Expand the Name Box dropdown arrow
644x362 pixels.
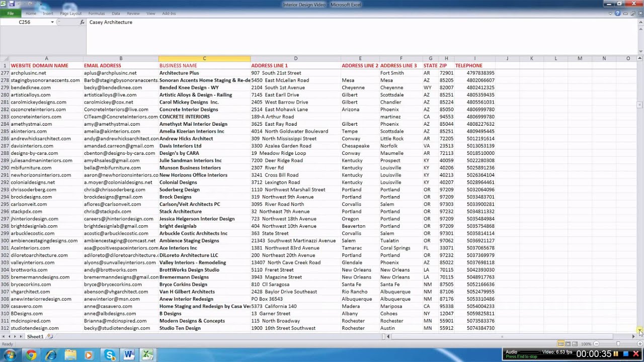(52, 22)
